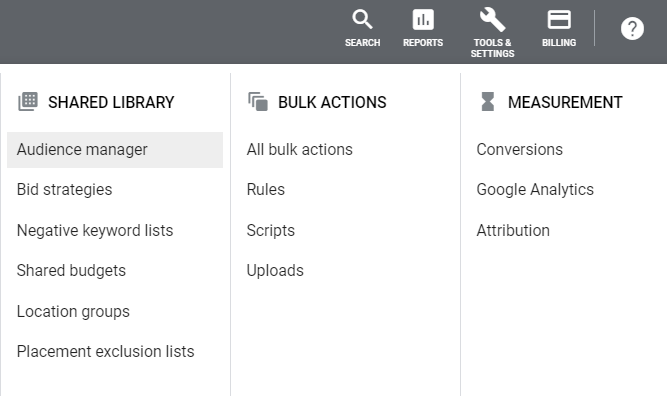Open Google Analytics
The image size is (667, 397).
(535, 190)
